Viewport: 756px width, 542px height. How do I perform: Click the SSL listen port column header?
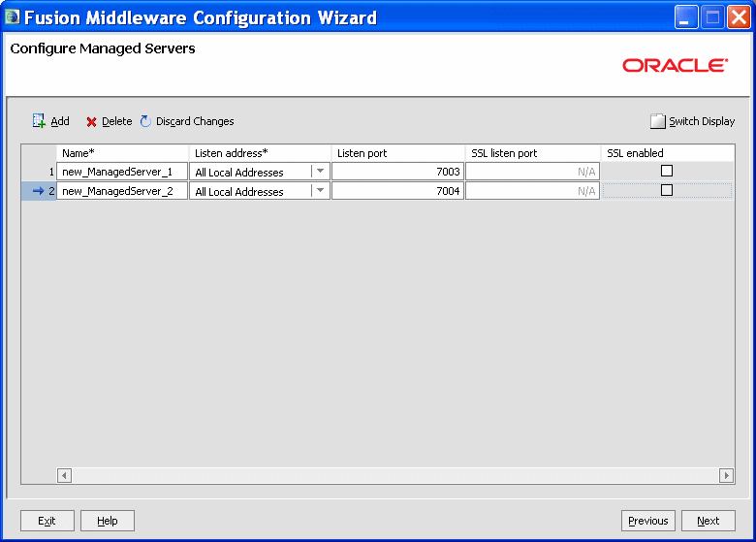(533, 153)
